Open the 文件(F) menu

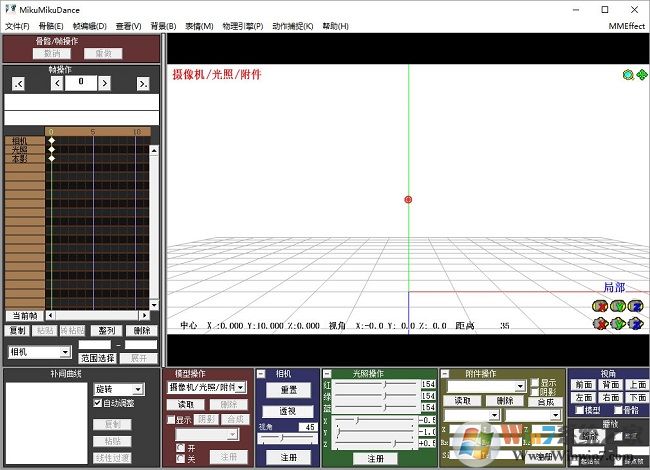point(17,26)
